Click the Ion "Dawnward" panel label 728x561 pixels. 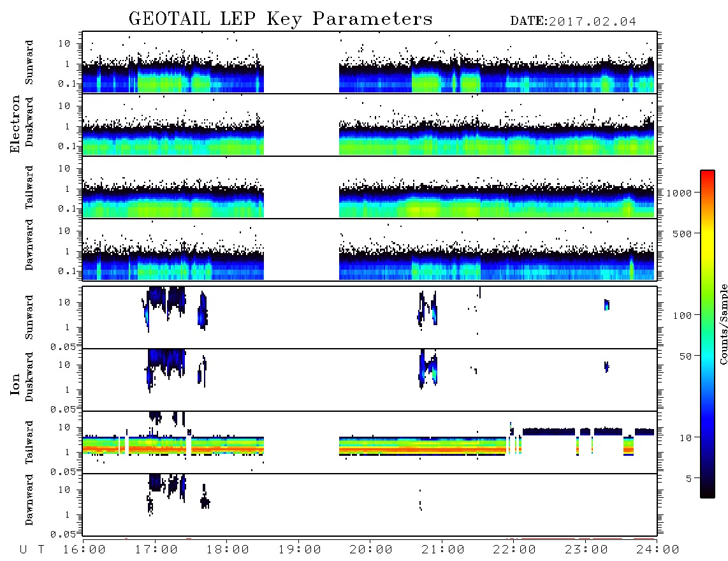pos(29,500)
